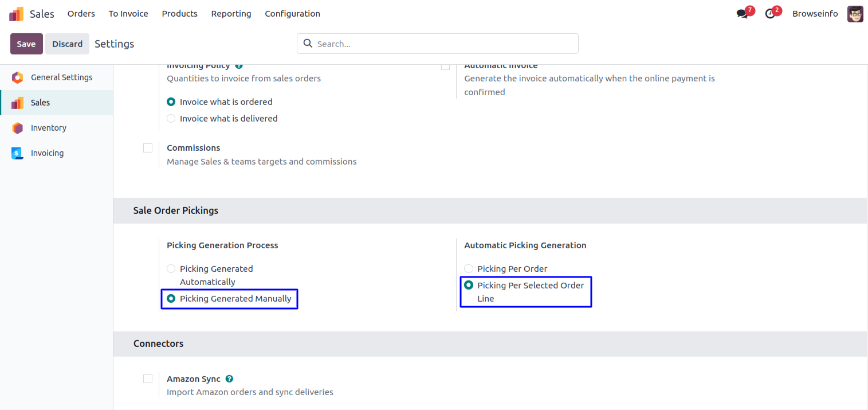Click the Inventory sidebar icon
Screen dimensions: 868x410
tap(17, 128)
